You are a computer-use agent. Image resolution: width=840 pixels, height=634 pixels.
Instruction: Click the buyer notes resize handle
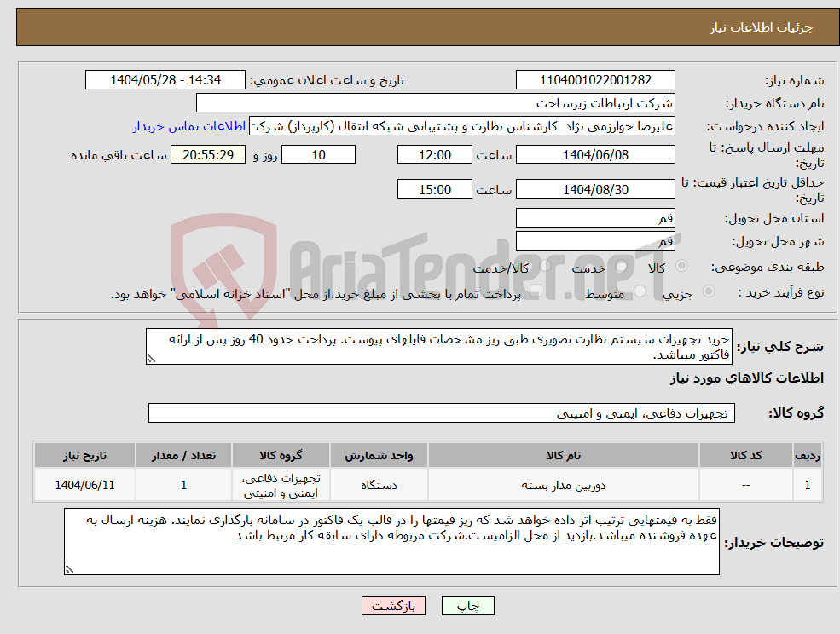(x=69, y=569)
